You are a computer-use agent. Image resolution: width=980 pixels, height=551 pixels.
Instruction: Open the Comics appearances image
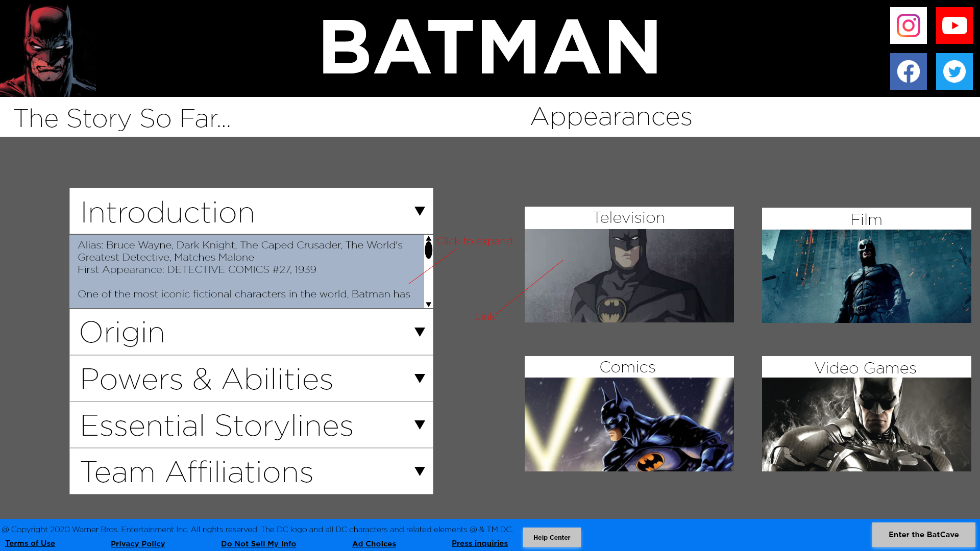(x=629, y=424)
